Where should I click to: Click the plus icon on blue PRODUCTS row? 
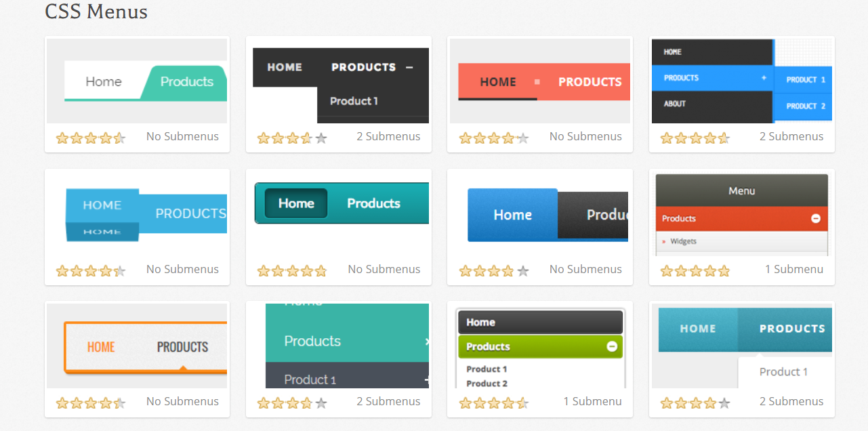point(764,78)
